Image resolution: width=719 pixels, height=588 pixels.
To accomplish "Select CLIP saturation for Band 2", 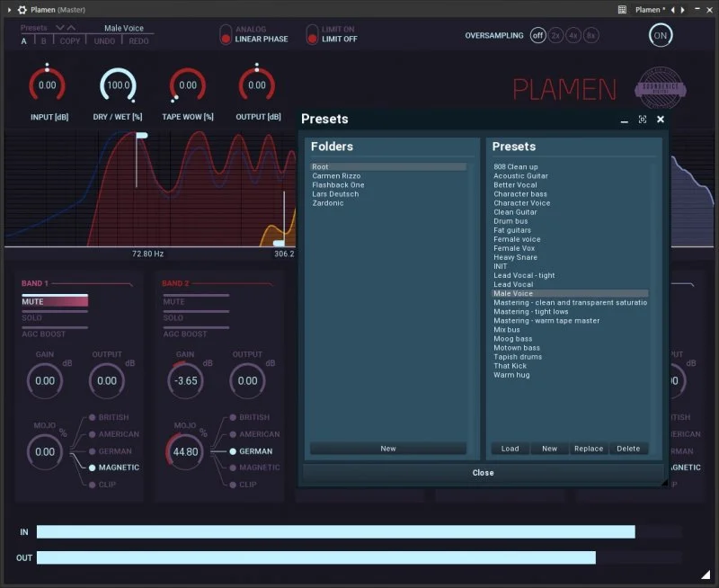I will point(244,485).
